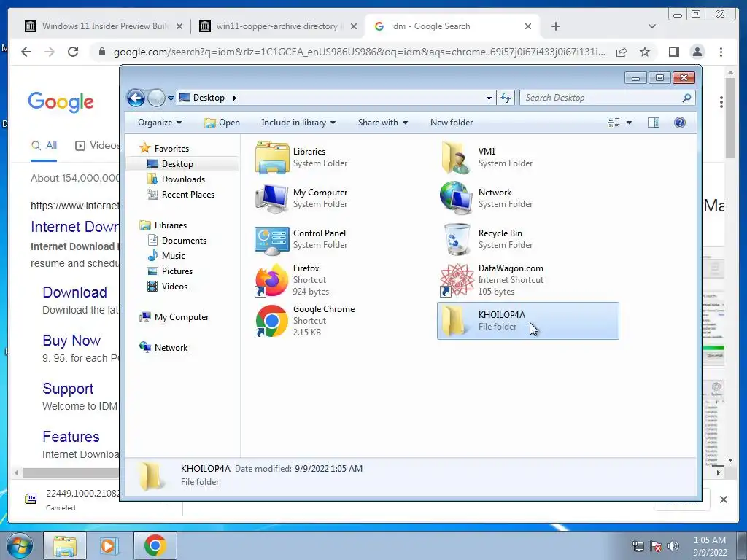Select the Control Panel icon
This screenshot has height=560, width=747.
point(271,239)
